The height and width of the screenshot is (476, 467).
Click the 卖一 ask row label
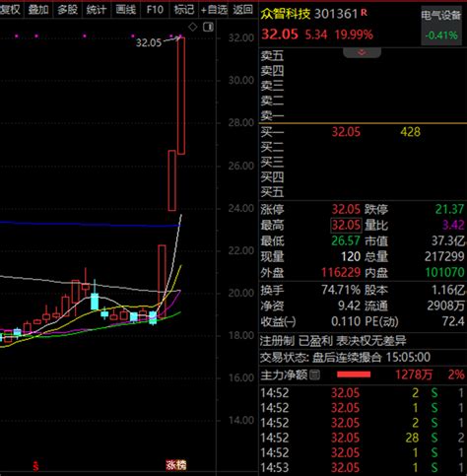[x=272, y=115]
